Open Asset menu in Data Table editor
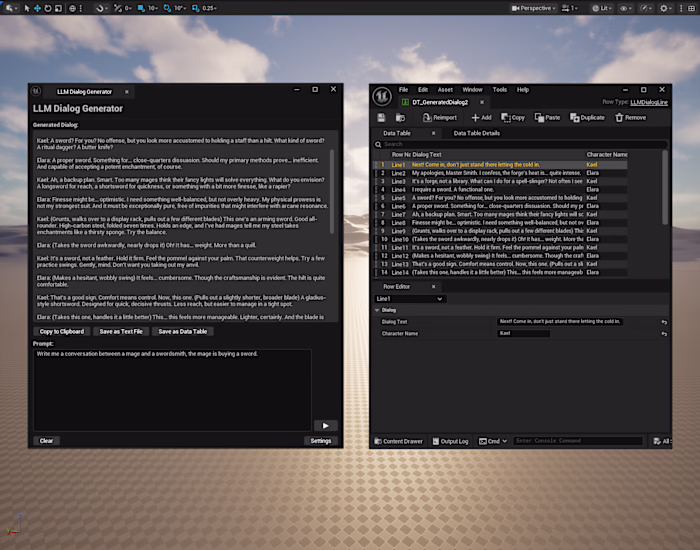This screenshot has width=700, height=550. pyautogui.click(x=445, y=90)
